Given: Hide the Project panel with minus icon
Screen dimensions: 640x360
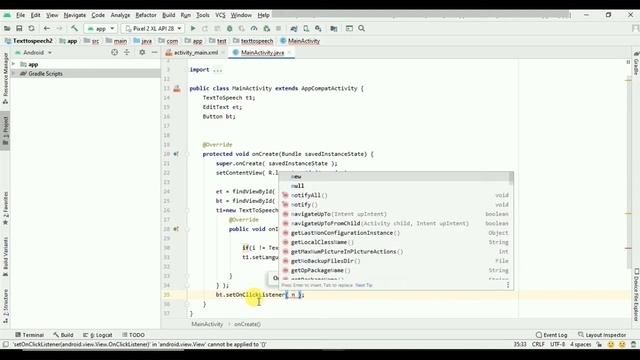Looking at the screenshot, I should click(154, 52).
